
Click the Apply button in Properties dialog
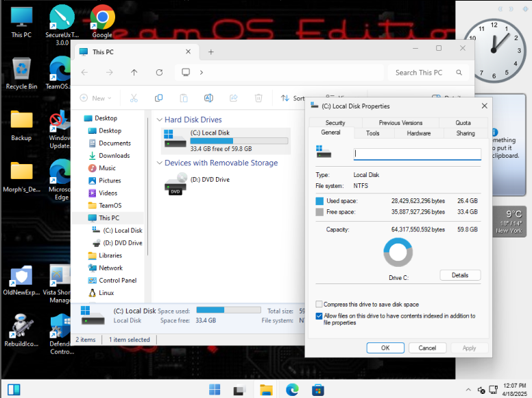469,348
